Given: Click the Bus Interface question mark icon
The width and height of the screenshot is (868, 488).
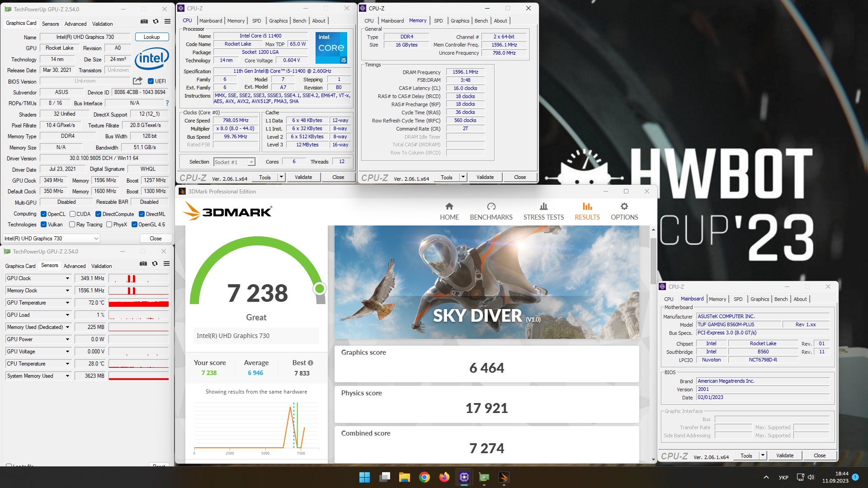Looking at the screenshot, I should [167, 103].
